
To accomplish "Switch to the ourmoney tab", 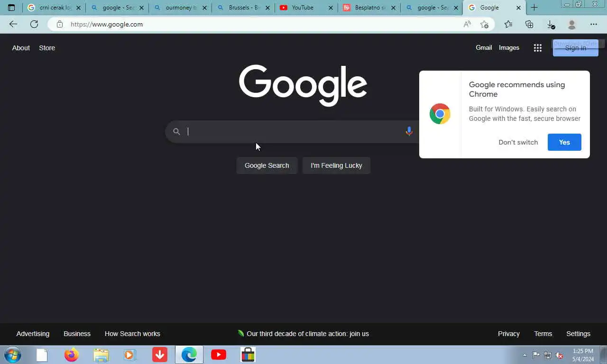I will pyautogui.click(x=180, y=8).
